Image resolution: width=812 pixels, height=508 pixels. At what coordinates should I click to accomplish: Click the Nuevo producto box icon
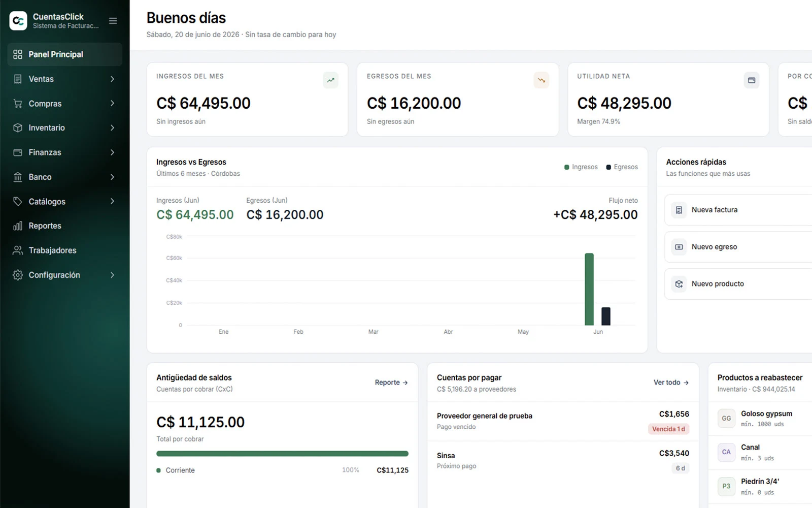[x=679, y=284]
